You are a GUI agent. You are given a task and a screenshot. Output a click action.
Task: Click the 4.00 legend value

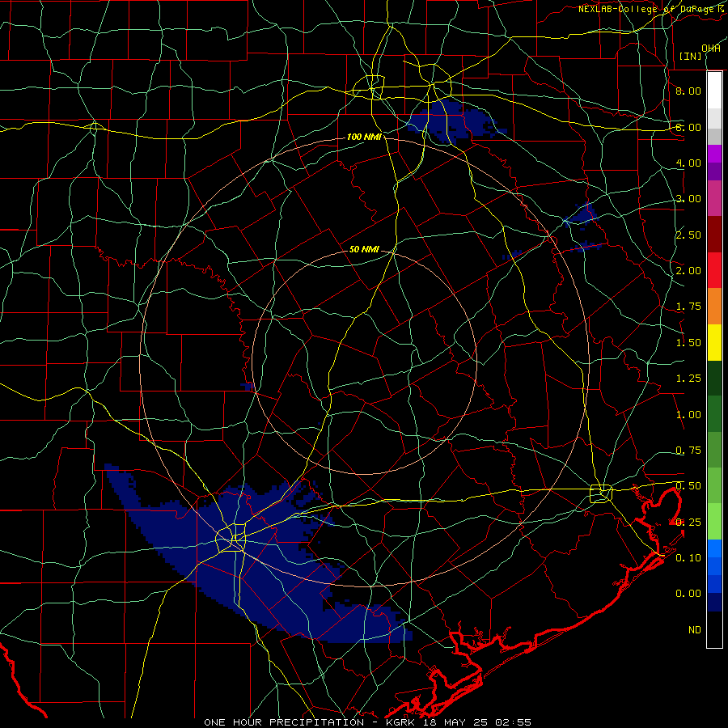[x=688, y=163]
